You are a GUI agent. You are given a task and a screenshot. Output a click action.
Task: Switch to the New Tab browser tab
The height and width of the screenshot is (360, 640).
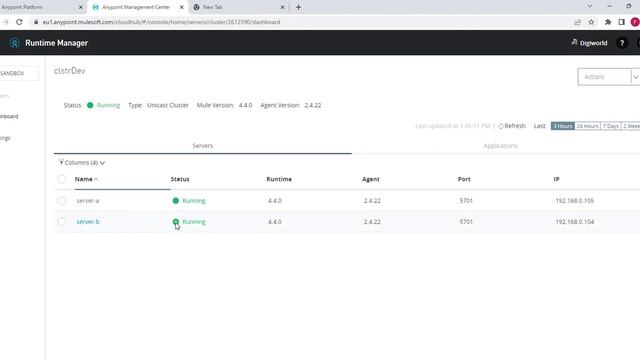click(x=213, y=7)
